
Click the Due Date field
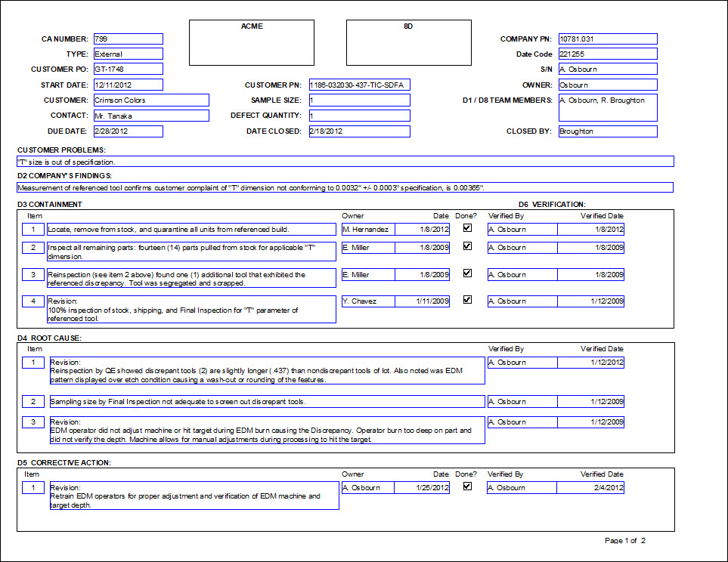(128, 131)
